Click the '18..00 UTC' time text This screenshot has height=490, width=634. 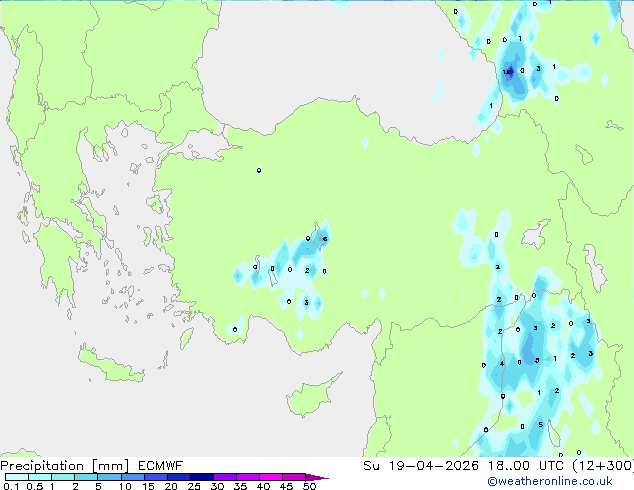coord(526,466)
